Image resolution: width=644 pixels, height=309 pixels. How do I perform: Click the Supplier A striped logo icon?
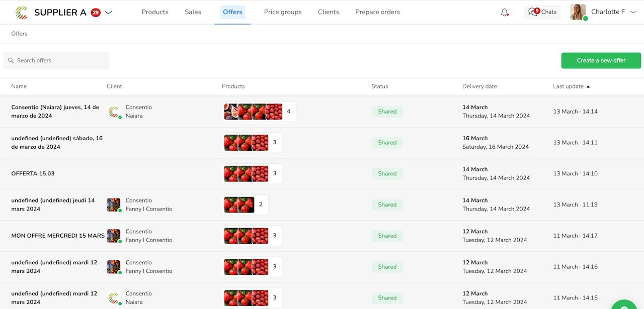(22, 12)
